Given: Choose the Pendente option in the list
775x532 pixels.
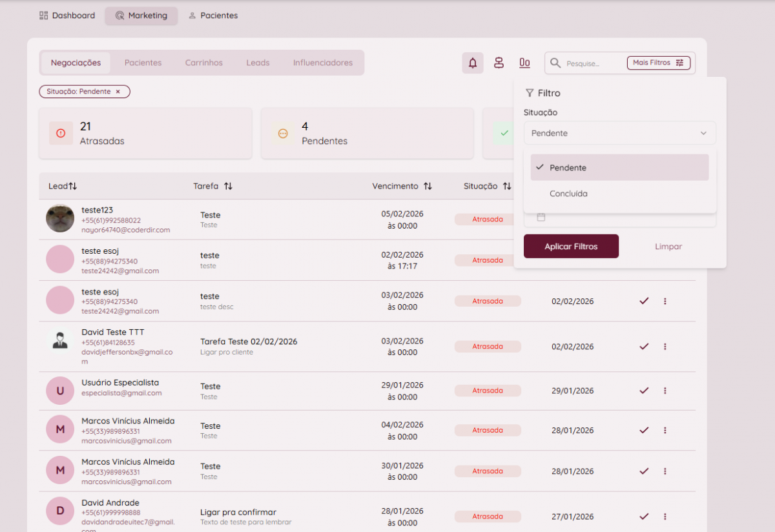Looking at the screenshot, I should coord(568,168).
